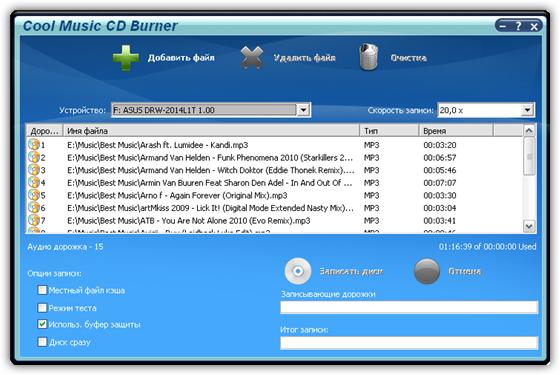Click the Удалить файл label
The height and width of the screenshot is (375, 560).
(304, 58)
